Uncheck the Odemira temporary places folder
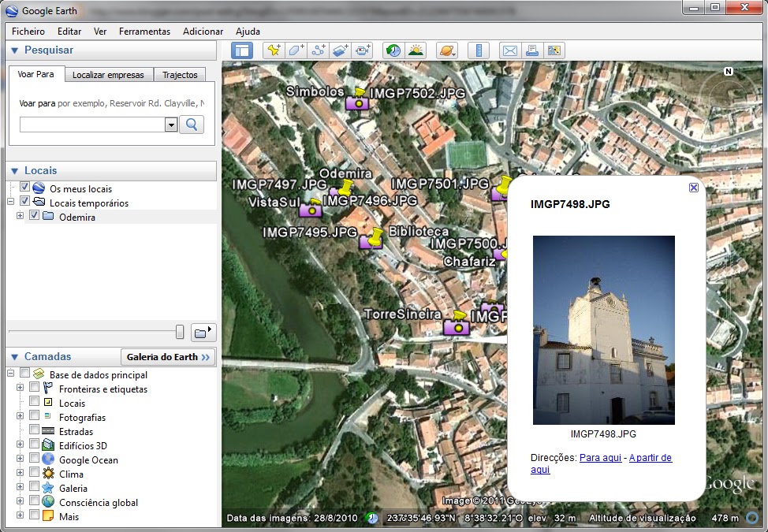The height and width of the screenshot is (532, 768). (35, 217)
